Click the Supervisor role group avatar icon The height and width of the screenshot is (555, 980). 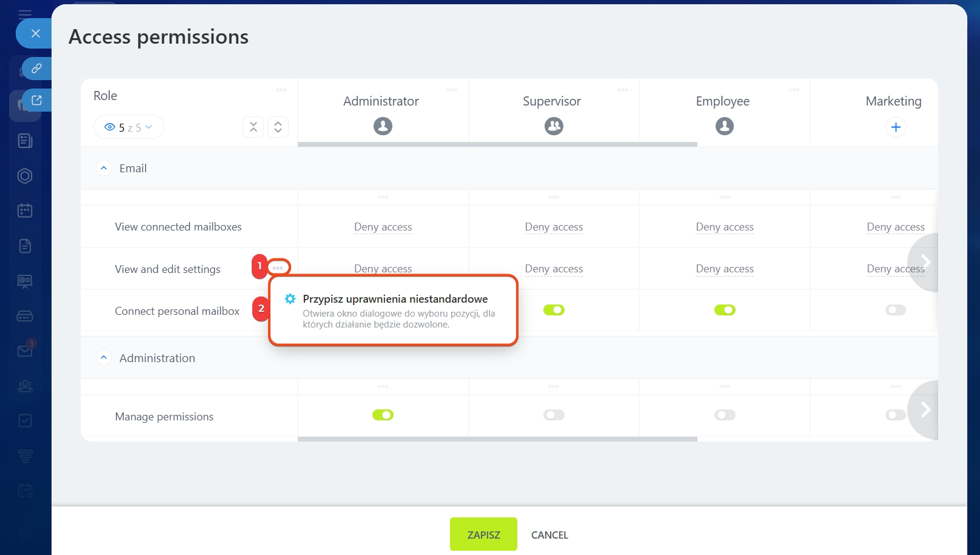pyautogui.click(x=554, y=126)
